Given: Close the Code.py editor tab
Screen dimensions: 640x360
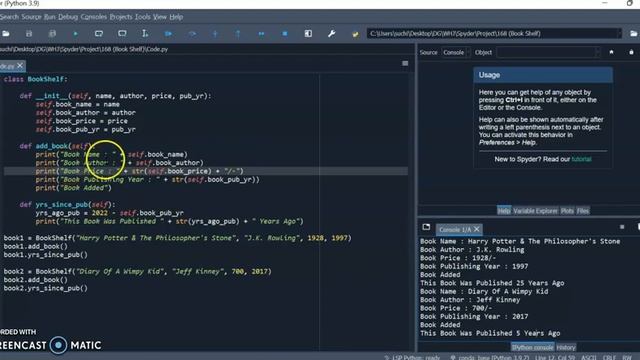Looking at the screenshot, I should coord(20,65).
